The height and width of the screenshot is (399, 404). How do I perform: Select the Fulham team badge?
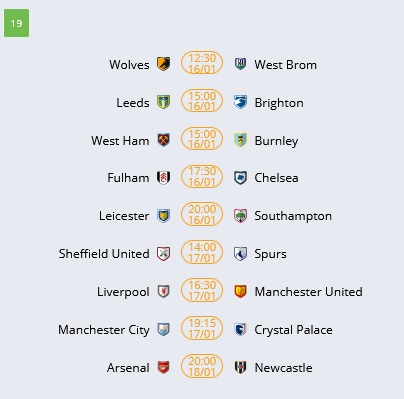point(164,178)
